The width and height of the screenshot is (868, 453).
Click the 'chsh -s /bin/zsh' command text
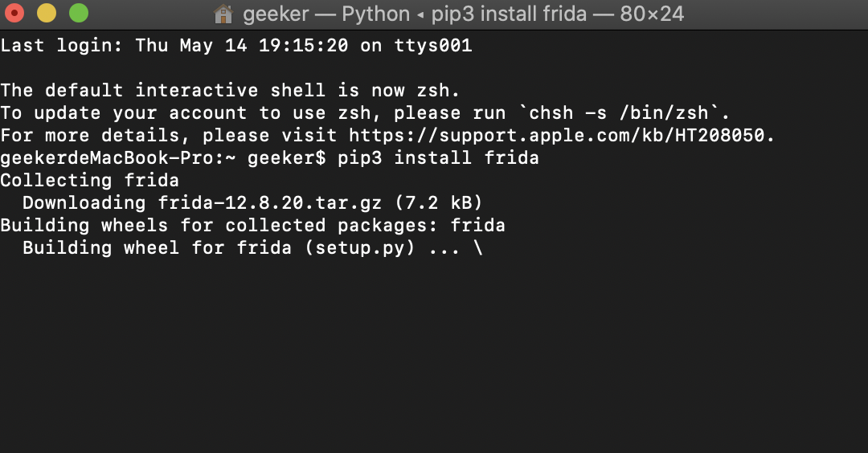click(618, 112)
